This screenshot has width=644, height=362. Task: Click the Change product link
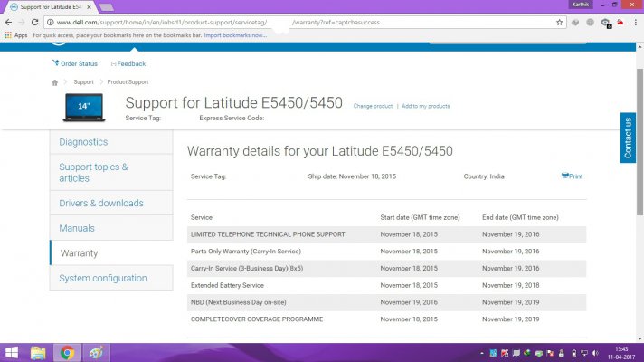click(x=373, y=106)
